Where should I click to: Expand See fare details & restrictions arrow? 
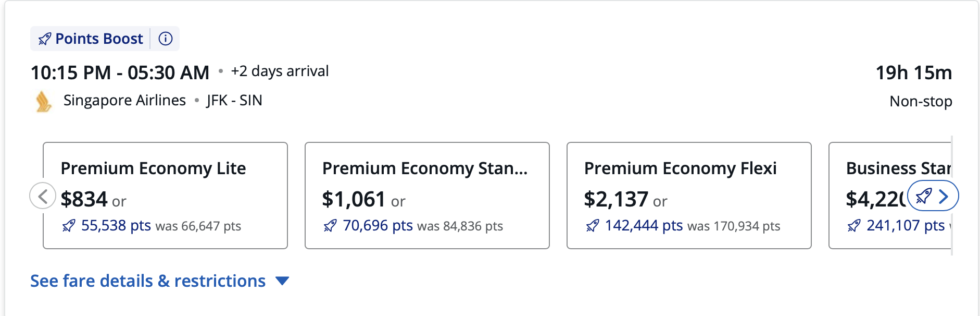[x=282, y=281]
